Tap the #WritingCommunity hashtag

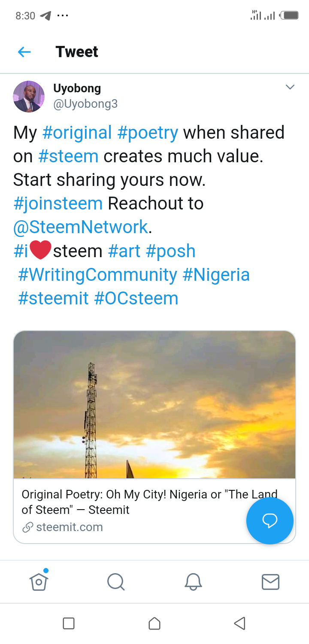97,275
